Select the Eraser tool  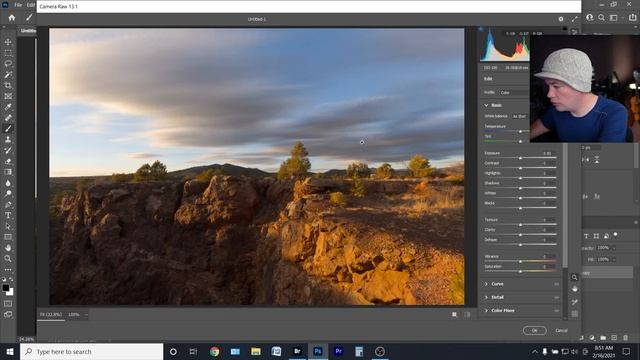pos(8,161)
